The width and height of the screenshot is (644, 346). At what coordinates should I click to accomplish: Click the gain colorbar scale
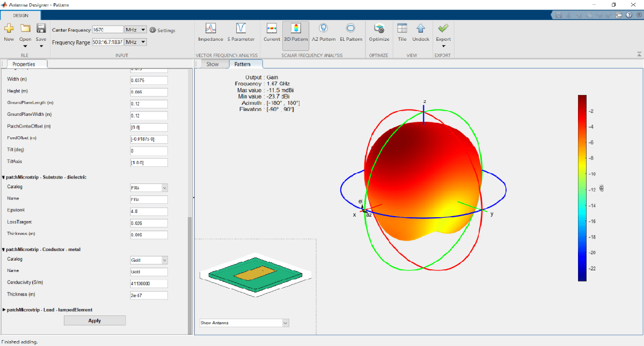[582, 188]
